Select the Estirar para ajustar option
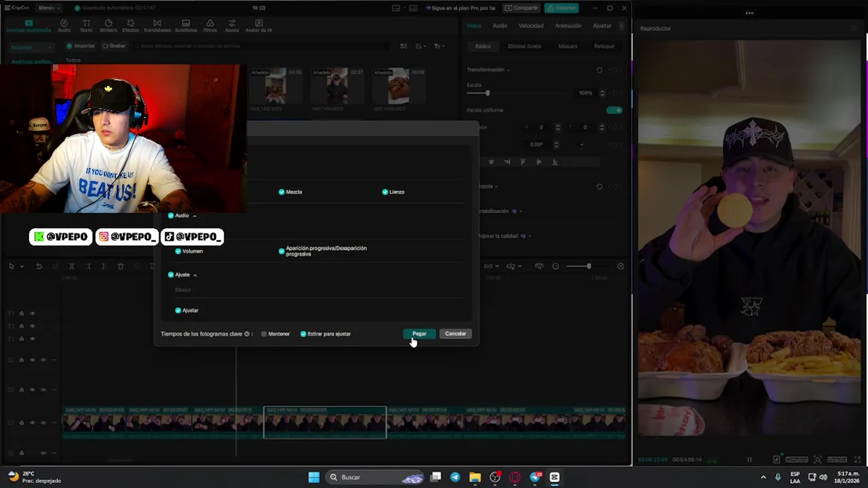Image resolution: width=868 pixels, height=488 pixels. click(303, 333)
